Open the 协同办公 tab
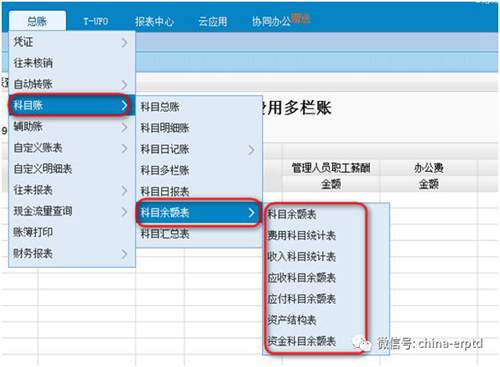 click(x=271, y=22)
